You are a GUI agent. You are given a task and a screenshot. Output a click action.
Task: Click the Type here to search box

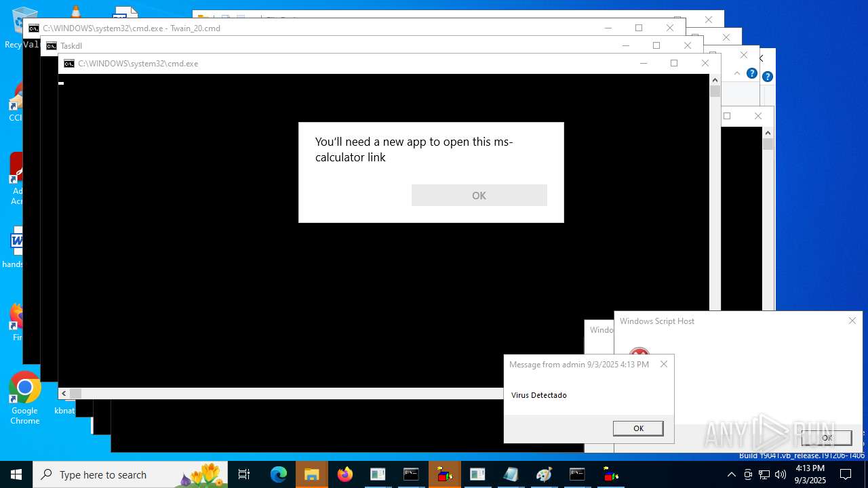130,474
